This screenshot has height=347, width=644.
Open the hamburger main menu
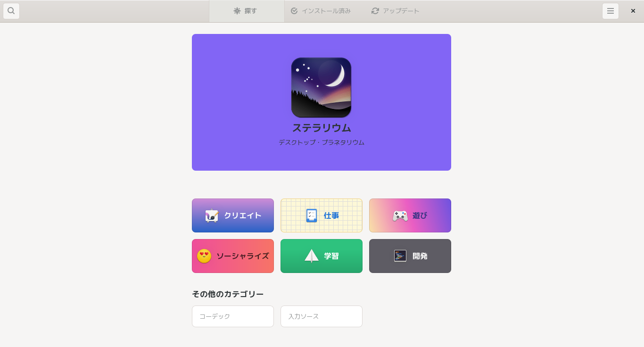[x=611, y=11]
